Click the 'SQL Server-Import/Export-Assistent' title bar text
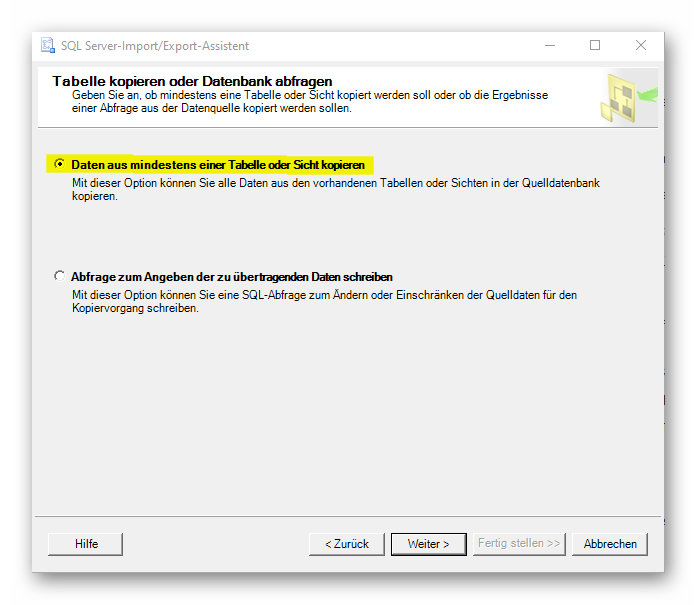The image size is (697, 605). [x=156, y=46]
